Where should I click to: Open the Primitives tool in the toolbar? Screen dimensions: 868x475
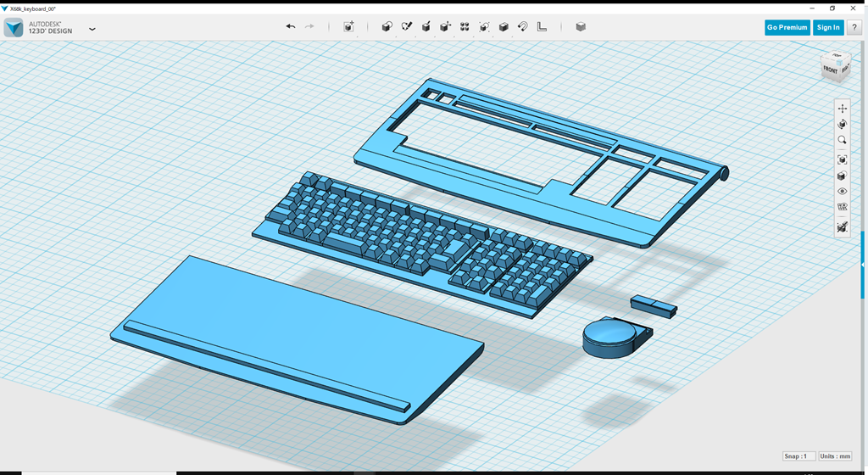pyautogui.click(x=387, y=27)
